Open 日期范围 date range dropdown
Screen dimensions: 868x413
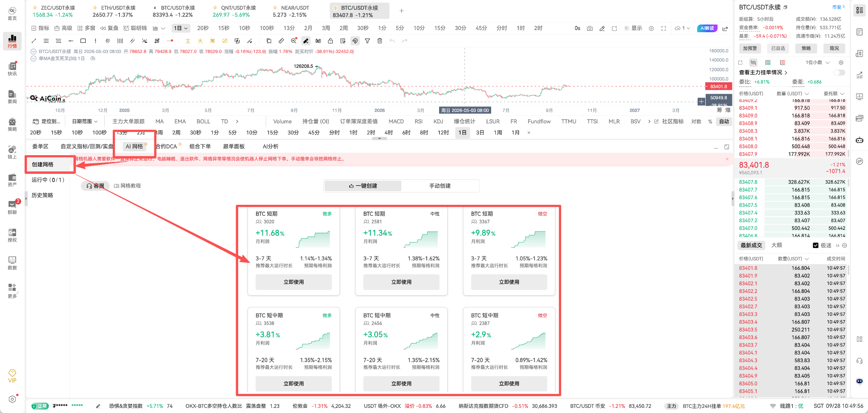coord(85,121)
